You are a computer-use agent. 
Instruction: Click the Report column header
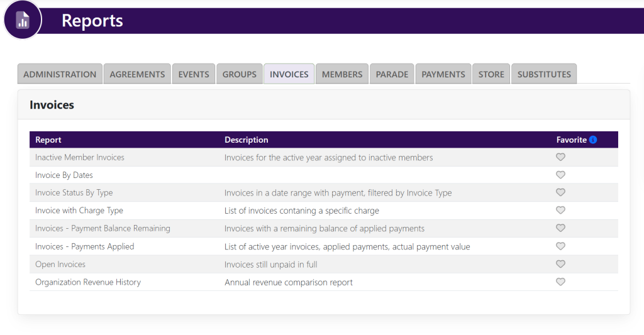point(48,140)
